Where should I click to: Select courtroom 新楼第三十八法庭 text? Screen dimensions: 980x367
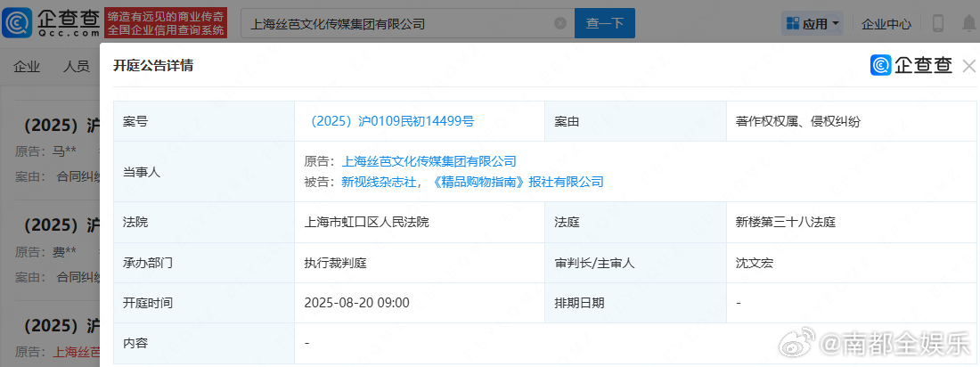click(786, 222)
